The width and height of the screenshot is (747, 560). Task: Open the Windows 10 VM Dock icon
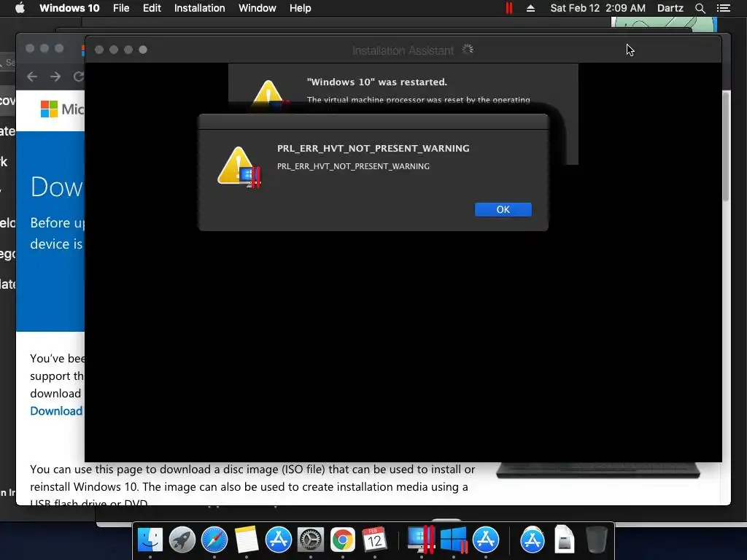click(x=454, y=540)
